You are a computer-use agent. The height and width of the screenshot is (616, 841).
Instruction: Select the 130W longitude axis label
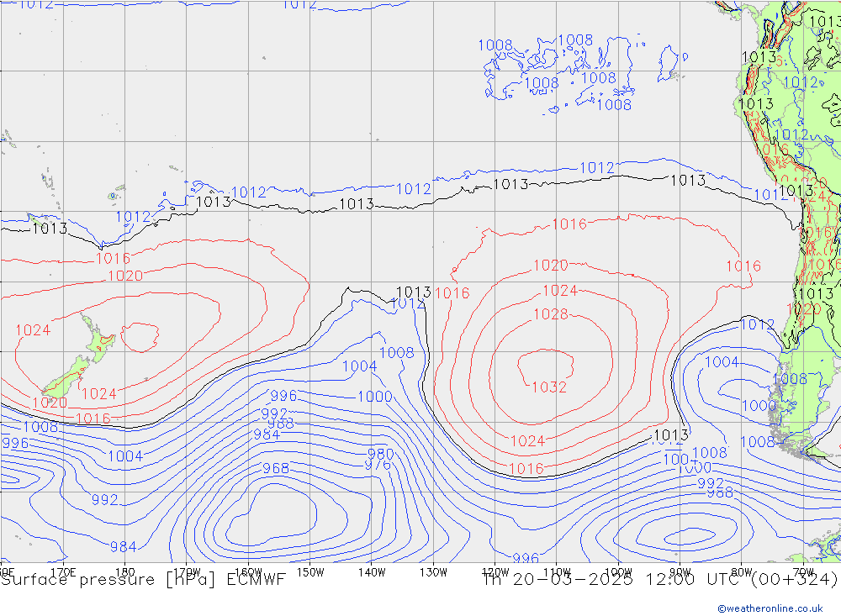(x=433, y=572)
